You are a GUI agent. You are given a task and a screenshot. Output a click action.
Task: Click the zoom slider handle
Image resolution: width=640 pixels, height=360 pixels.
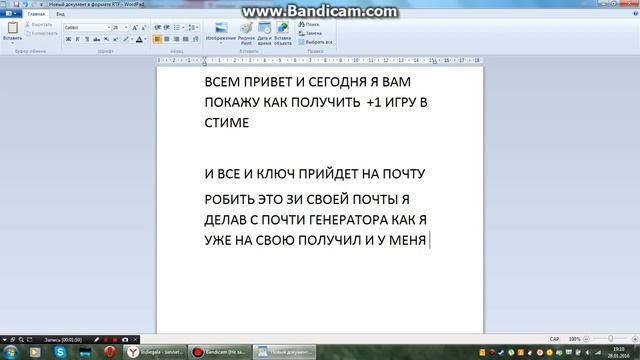click(611, 339)
